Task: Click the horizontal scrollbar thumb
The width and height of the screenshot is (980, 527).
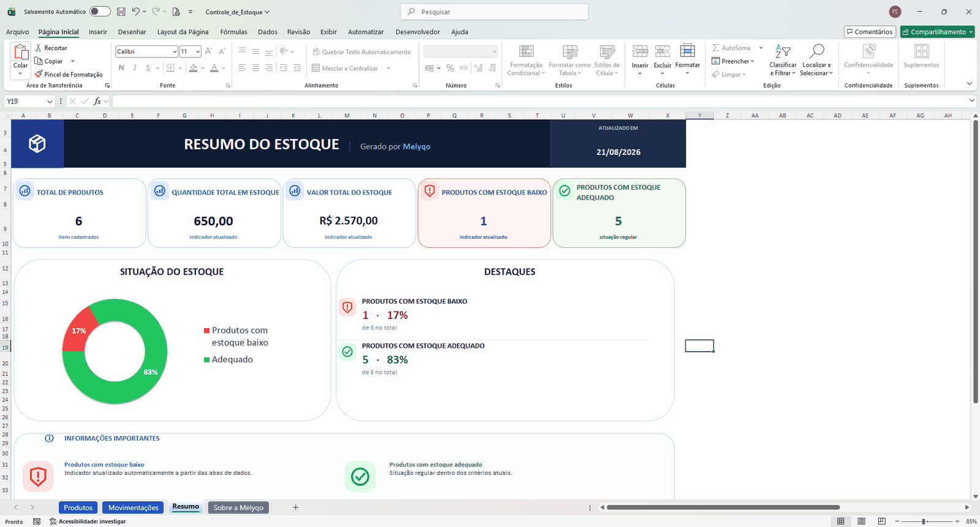Action: click(723, 507)
